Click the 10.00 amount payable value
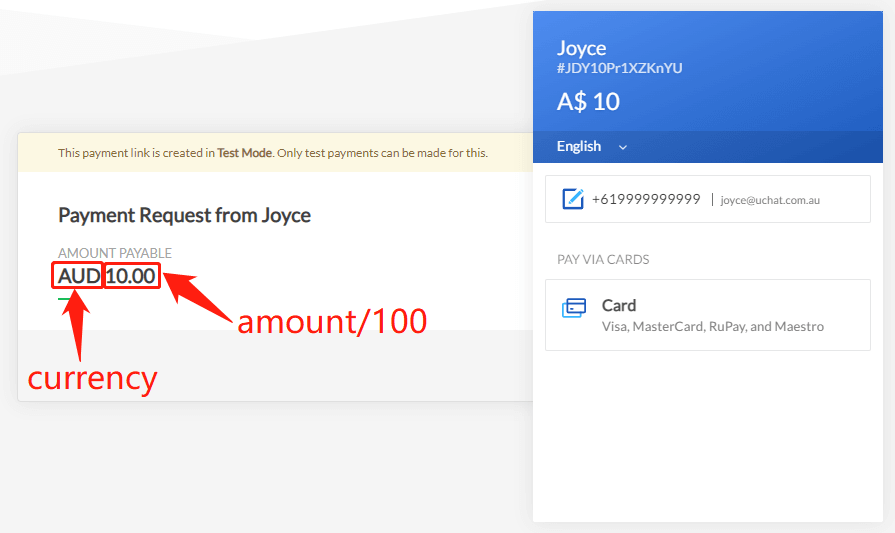 click(x=132, y=276)
